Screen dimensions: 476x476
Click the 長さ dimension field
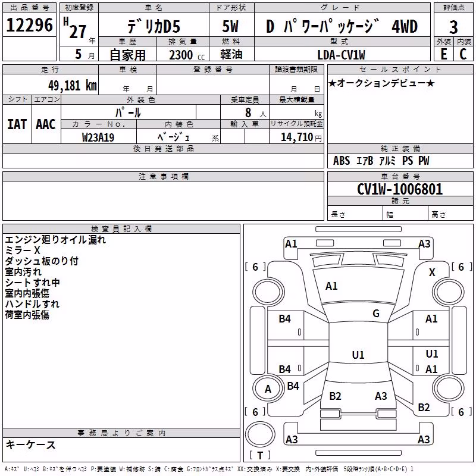coord(355,213)
